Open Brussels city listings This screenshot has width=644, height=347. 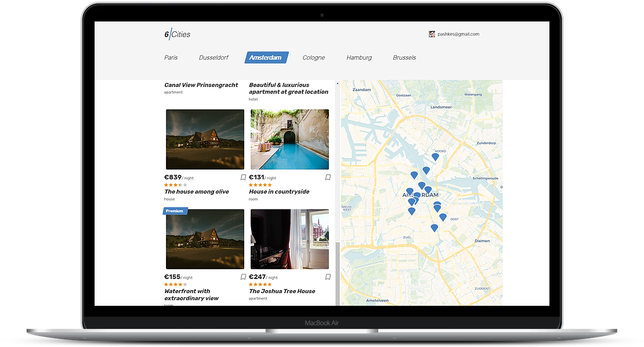point(404,57)
